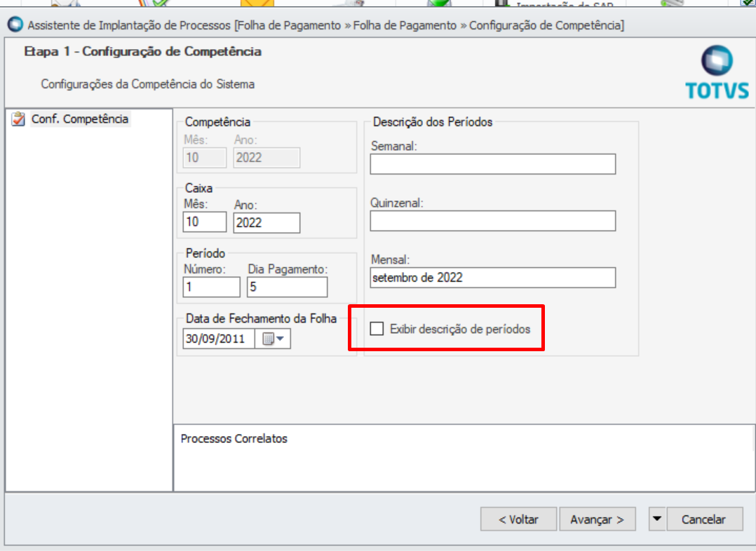
Task: Click the Etapa 1 - Configuração de Competência heading
Action: pos(143,52)
